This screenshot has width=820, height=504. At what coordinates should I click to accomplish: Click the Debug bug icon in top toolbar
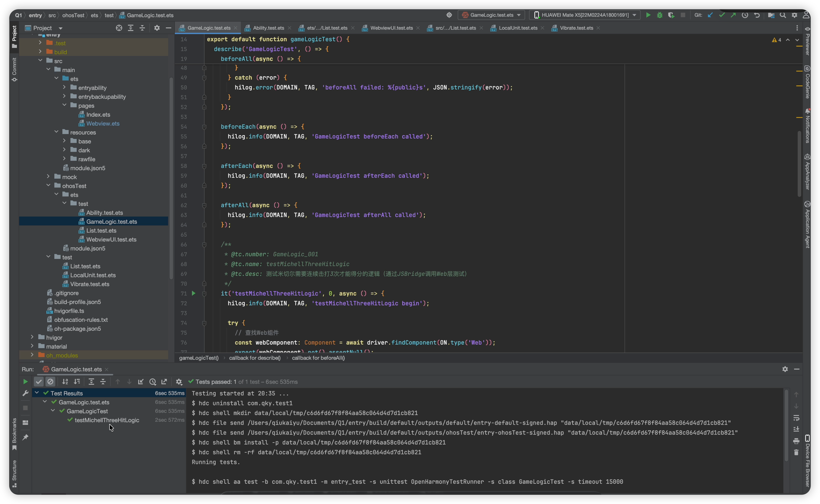[659, 15]
